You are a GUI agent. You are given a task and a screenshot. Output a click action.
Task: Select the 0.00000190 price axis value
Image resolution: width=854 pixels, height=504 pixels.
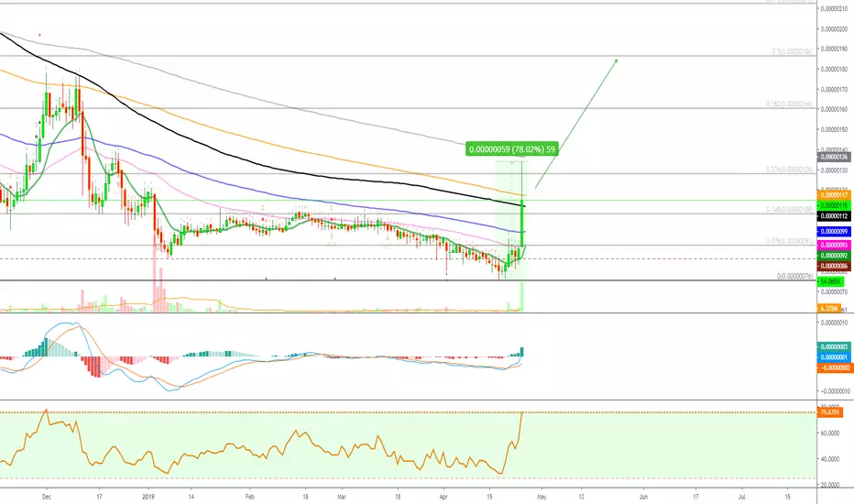tap(835, 49)
